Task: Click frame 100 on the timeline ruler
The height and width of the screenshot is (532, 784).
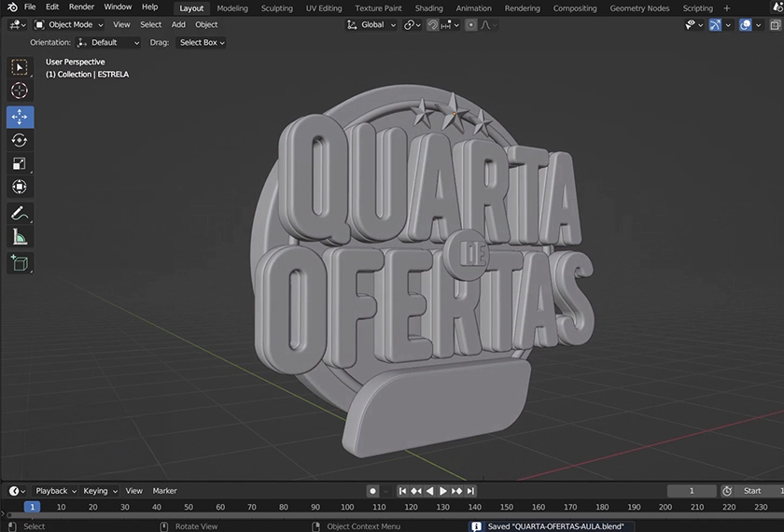Action: point(347,507)
